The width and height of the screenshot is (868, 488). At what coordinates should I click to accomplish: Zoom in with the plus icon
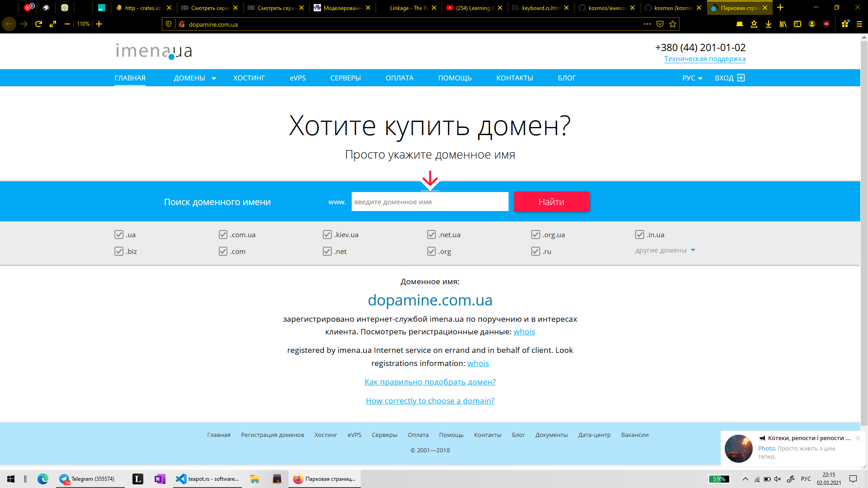(99, 24)
